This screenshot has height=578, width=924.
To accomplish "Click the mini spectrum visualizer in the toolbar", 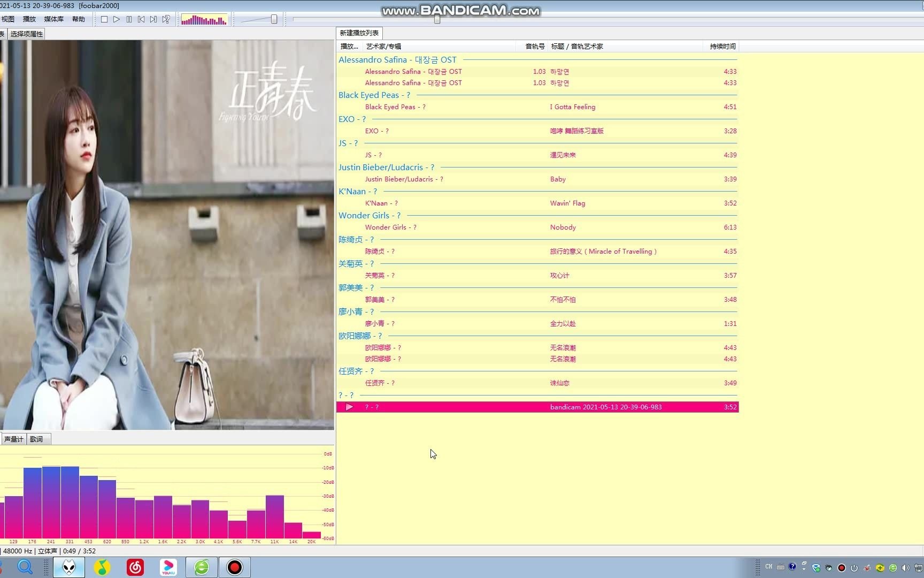I will [x=204, y=20].
